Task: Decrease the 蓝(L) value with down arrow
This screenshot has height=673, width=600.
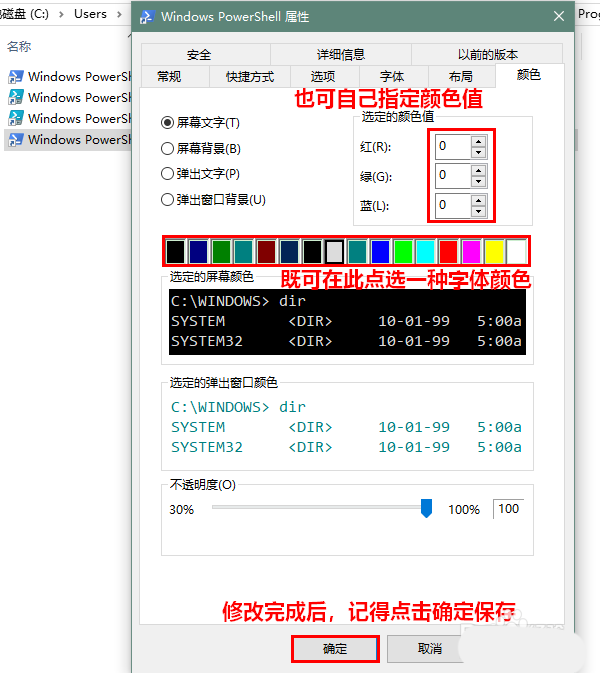Action: coord(479,211)
